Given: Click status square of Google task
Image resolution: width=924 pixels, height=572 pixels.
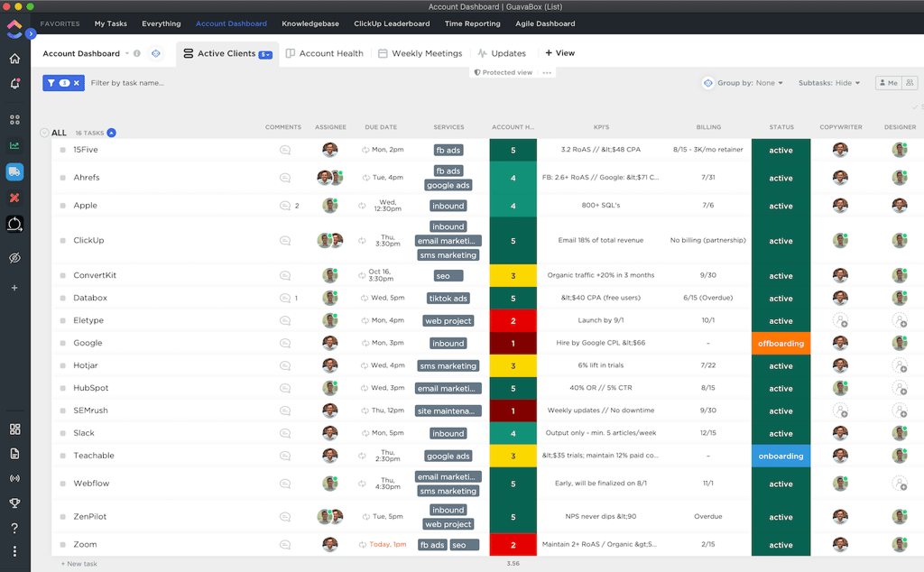Looking at the screenshot, I should (x=62, y=343).
